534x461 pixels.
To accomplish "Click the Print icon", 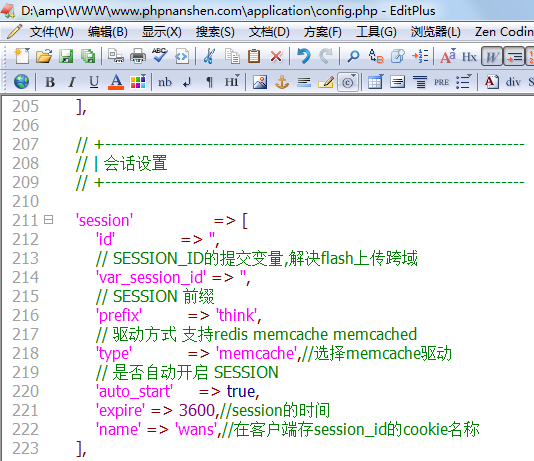I will (x=138, y=56).
